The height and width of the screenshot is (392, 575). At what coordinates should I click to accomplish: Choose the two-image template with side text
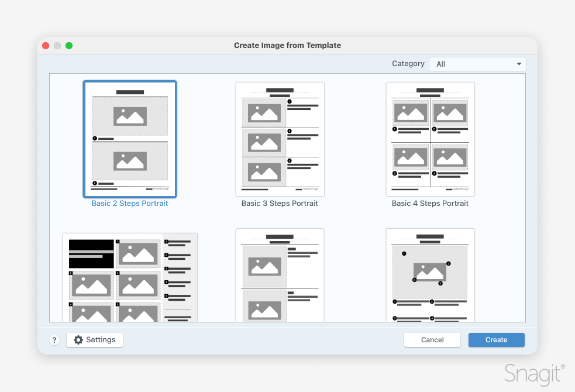280,275
